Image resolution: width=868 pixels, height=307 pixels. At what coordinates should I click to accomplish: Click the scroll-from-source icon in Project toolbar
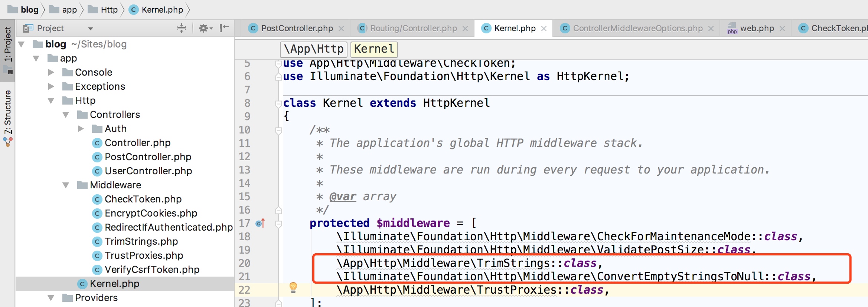pos(182,28)
